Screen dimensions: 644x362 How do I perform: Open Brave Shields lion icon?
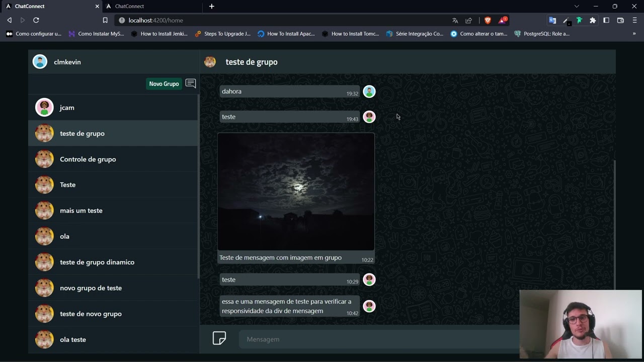tap(488, 20)
